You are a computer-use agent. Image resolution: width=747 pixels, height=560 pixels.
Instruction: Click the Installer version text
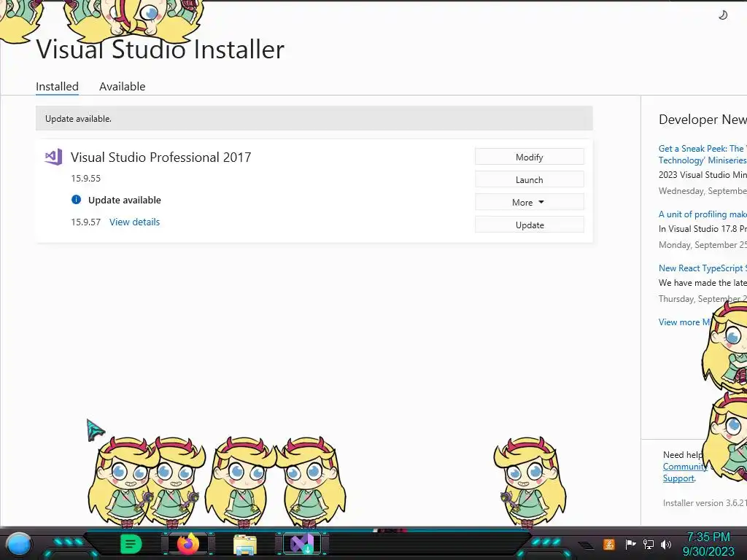[705, 503]
